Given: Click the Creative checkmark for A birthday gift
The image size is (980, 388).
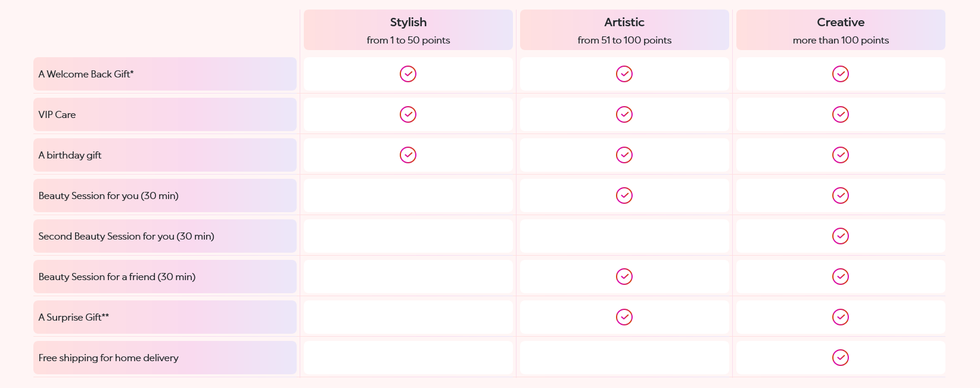Looking at the screenshot, I should coord(841,155).
